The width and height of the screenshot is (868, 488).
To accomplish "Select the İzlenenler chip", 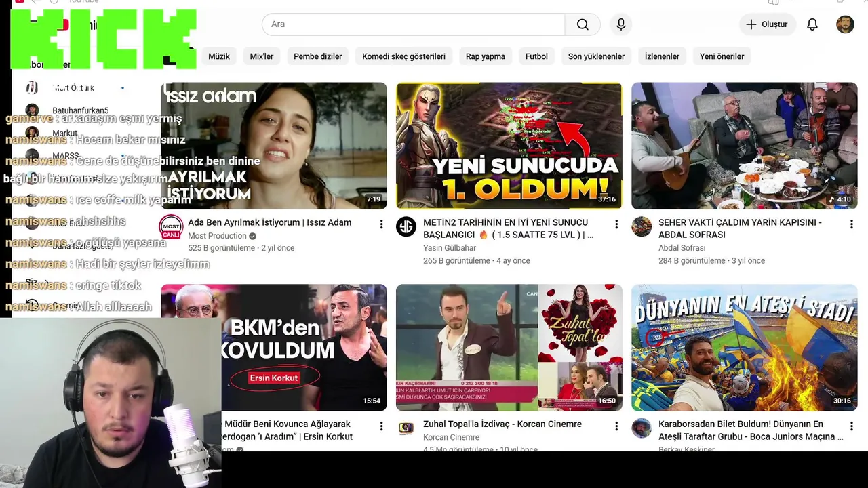I will tap(662, 56).
